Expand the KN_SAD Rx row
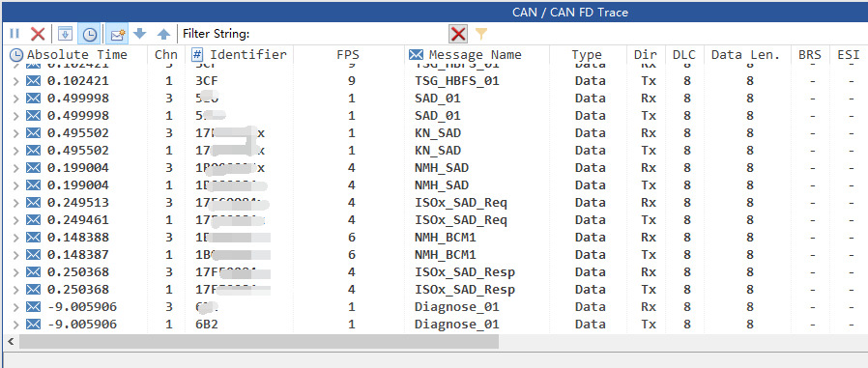The width and height of the screenshot is (868, 368). coord(16,133)
